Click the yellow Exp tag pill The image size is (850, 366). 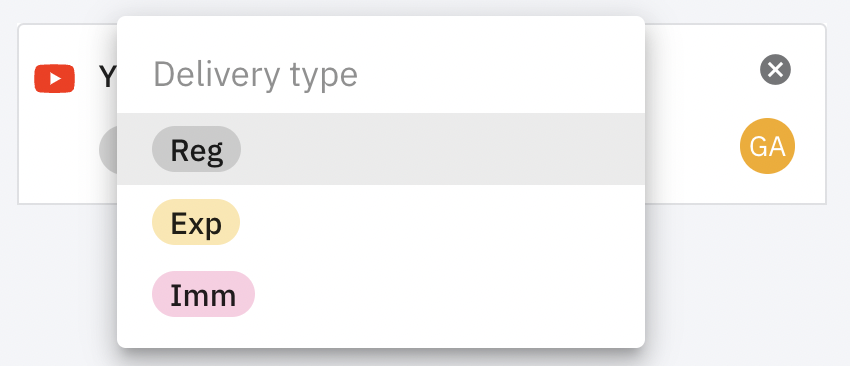coord(196,222)
